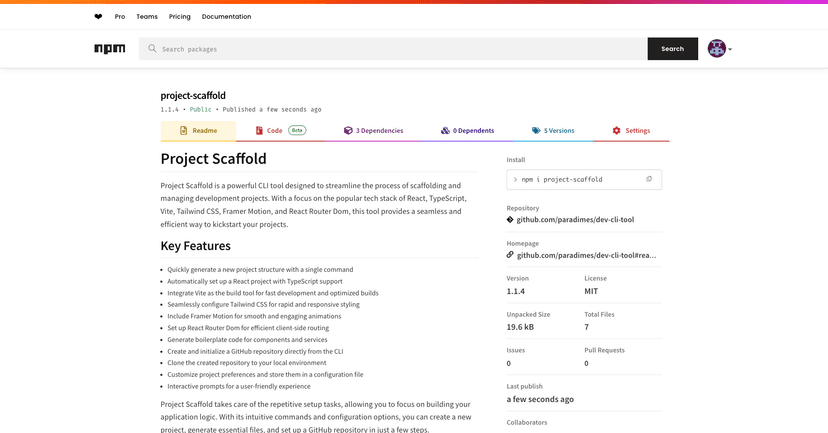This screenshot has height=433, width=828.
Task: Copy the npm install command
Action: point(649,179)
